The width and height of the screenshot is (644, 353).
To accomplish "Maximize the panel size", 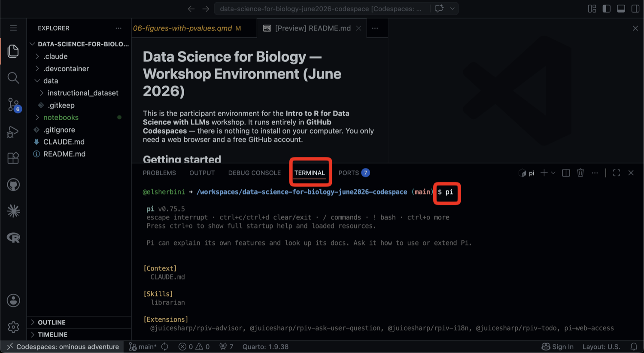I will 617,173.
